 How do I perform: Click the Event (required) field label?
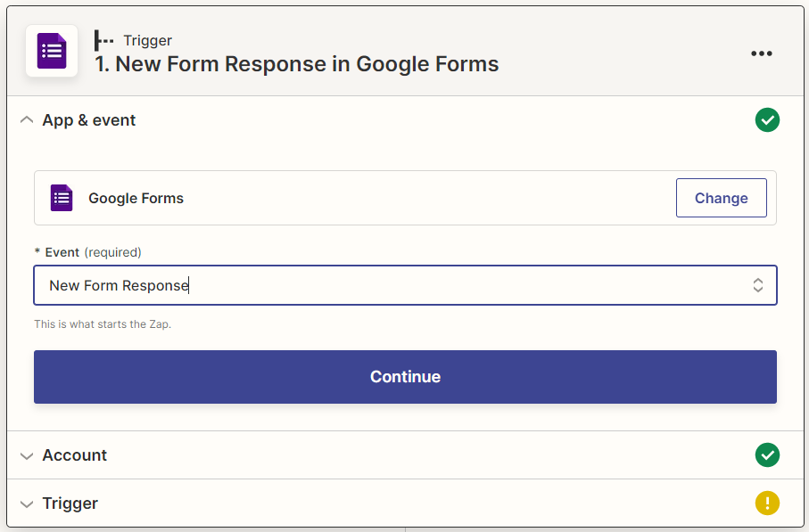tap(87, 252)
